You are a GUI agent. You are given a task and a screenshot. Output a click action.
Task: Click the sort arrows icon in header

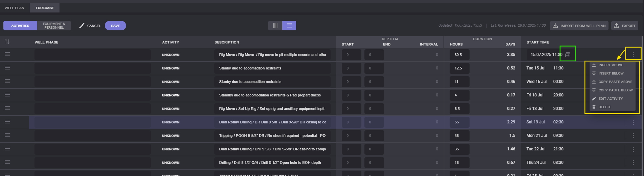[x=7, y=42]
